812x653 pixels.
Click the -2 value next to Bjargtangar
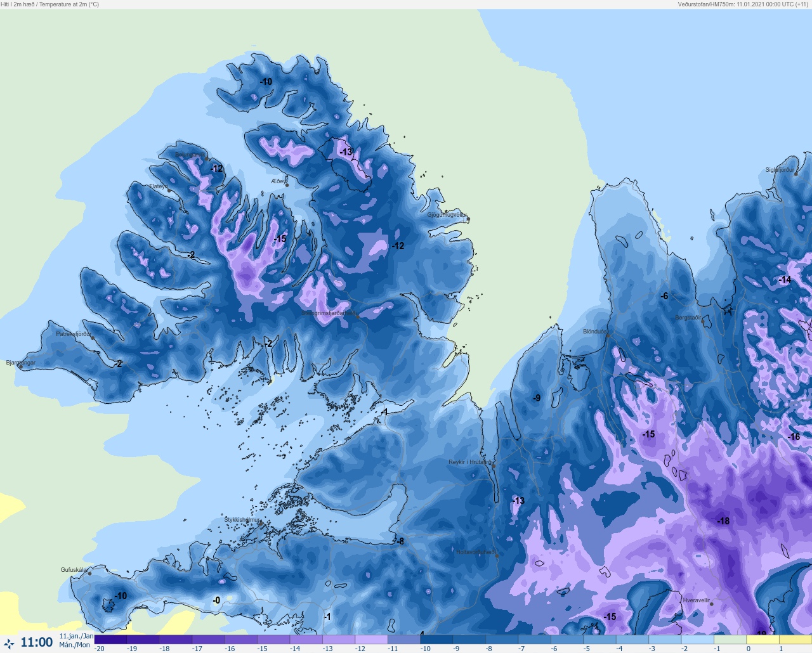(x=118, y=364)
